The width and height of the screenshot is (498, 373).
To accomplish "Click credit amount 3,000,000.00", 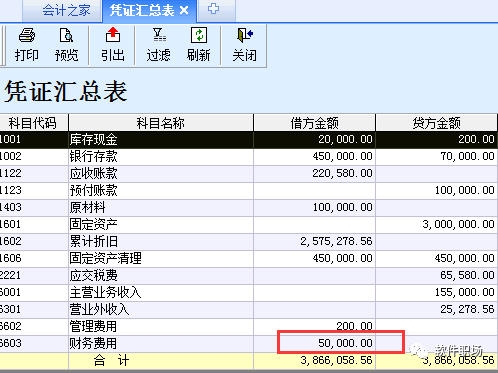I will 458,224.
